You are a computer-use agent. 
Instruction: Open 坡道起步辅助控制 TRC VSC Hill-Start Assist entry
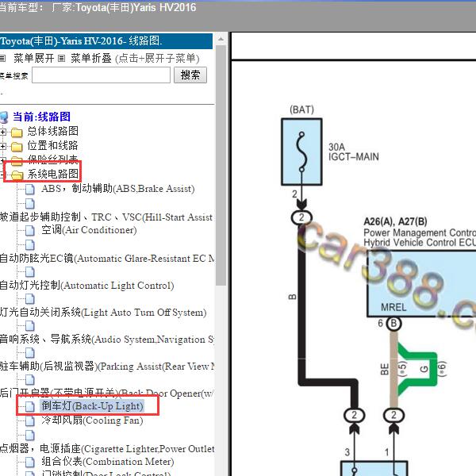click(x=106, y=217)
